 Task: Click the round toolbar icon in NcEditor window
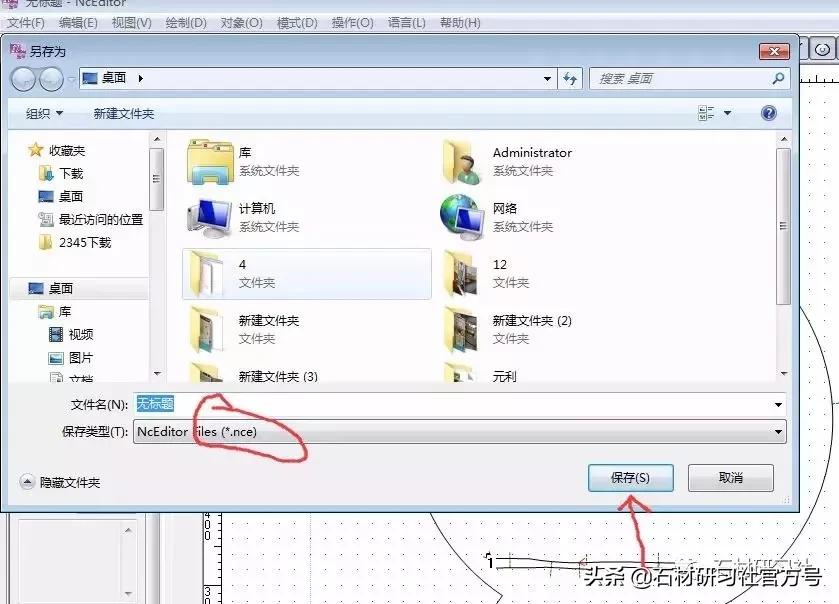click(x=822, y=50)
